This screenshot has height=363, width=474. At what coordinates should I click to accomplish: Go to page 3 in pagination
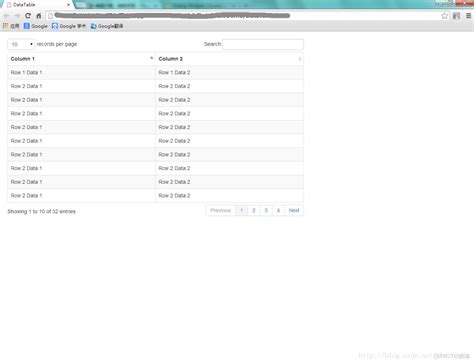[x=266, y=210]
